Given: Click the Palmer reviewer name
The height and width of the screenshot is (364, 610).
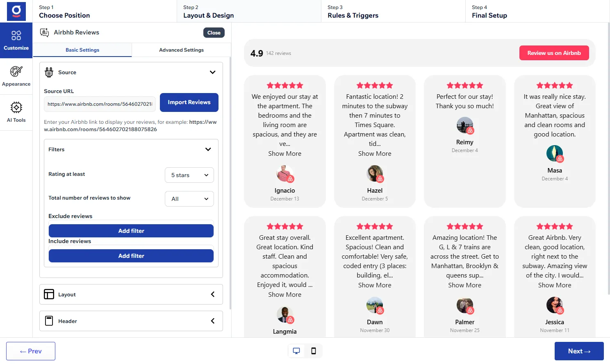Looking at the screenshot, I should coord(465,322).
